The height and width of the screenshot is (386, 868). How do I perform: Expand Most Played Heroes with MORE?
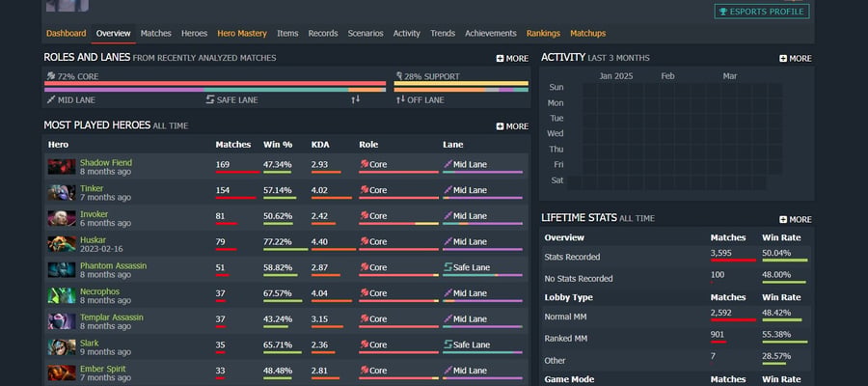pyautogui.click(x=512, y=126)
